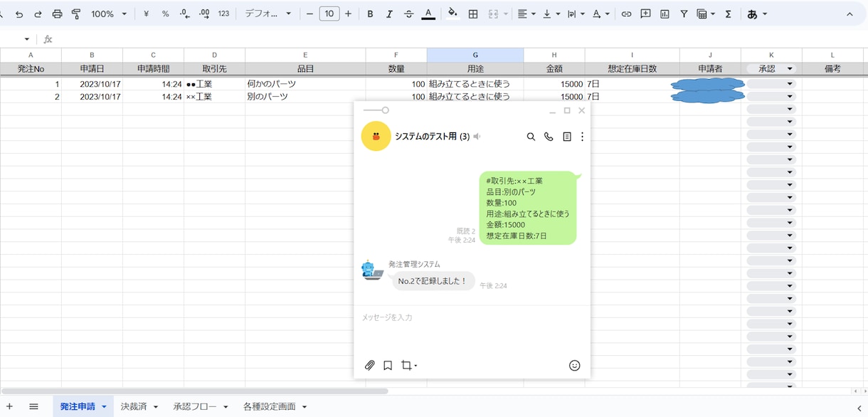The height and width of the screenshot is (417, 868).
Task: Insert a chart from toolbar
Action: click(665, 14)
